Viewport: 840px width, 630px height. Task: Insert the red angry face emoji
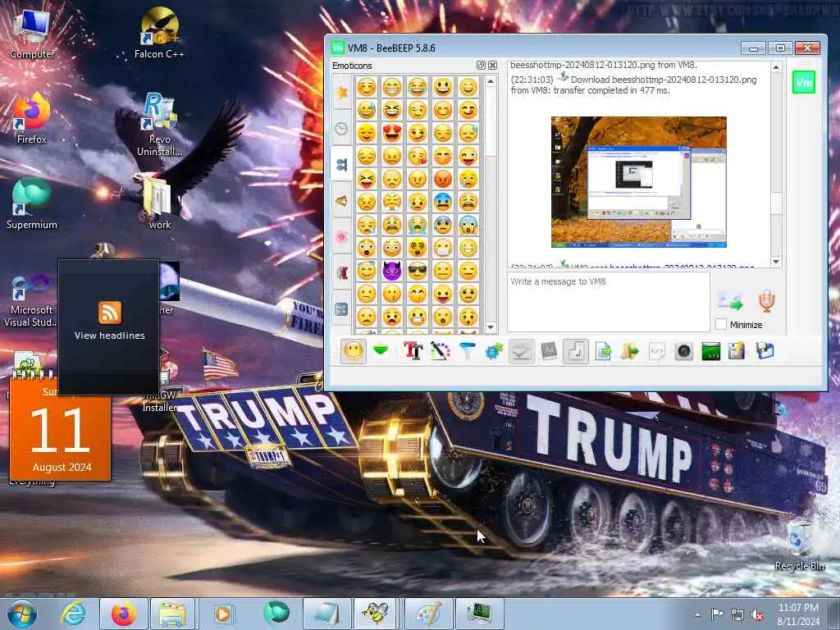(442, 179)
